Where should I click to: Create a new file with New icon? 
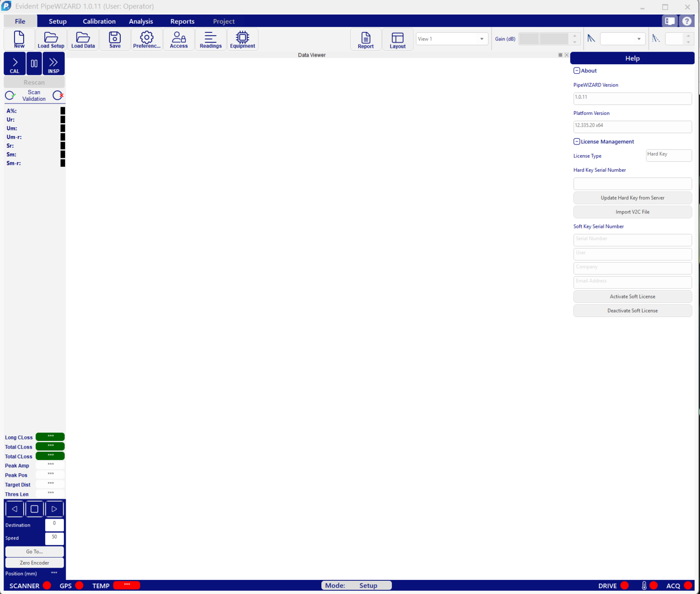pyautogui.click(x=19, y=39)
